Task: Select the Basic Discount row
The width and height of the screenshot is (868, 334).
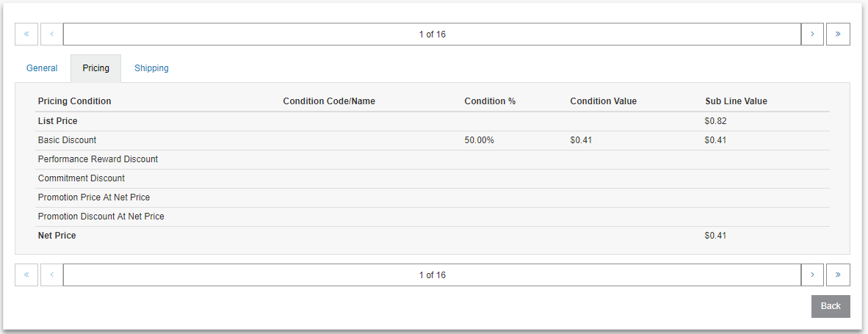Action: tap(433, 140)
